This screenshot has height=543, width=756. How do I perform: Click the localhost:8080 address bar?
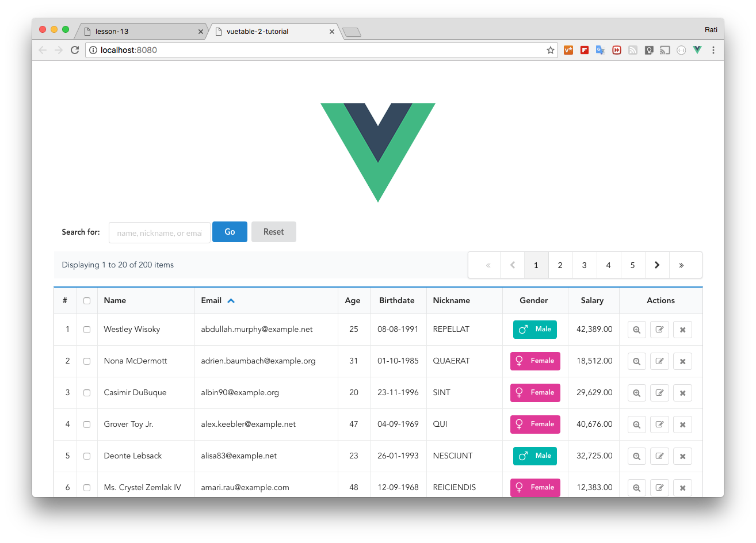click(321, 50)
